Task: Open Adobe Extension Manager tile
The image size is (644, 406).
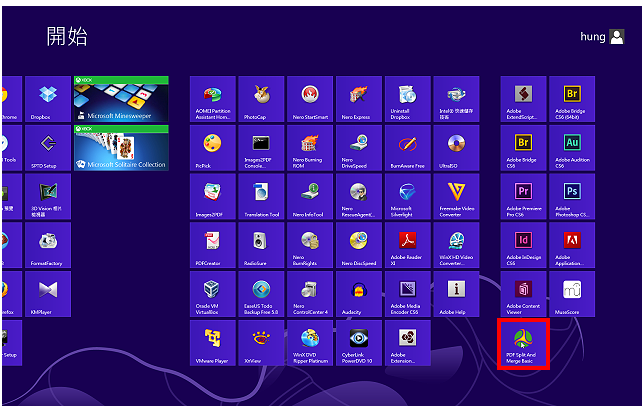Action: click(x=408, y=343)
